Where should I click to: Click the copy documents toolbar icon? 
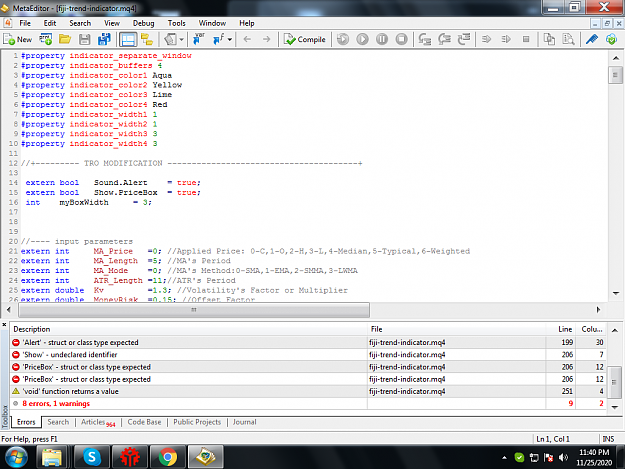(549, 39)
